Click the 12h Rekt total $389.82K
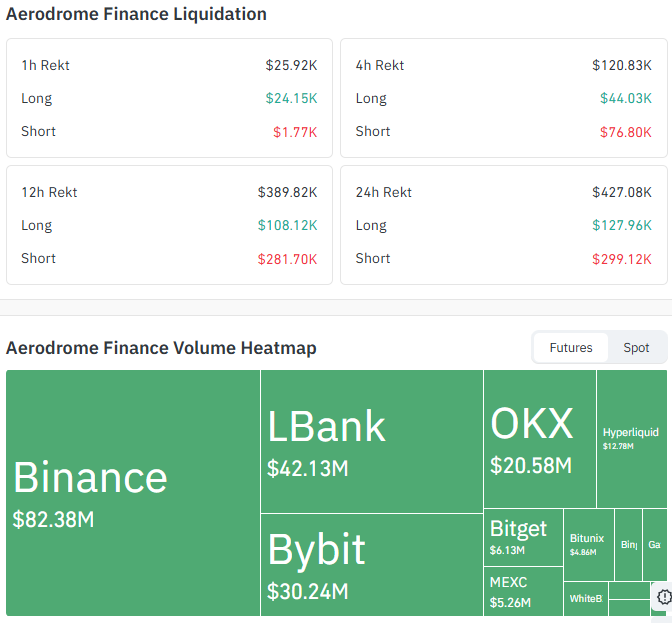This screenshot has height=623, width=672. coord(287,192)
